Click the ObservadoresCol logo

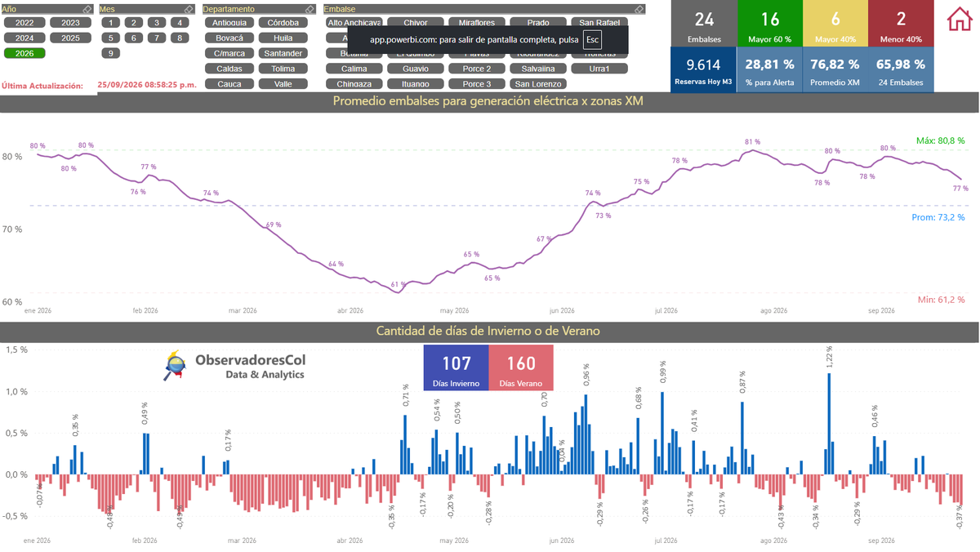coord(235,366)
